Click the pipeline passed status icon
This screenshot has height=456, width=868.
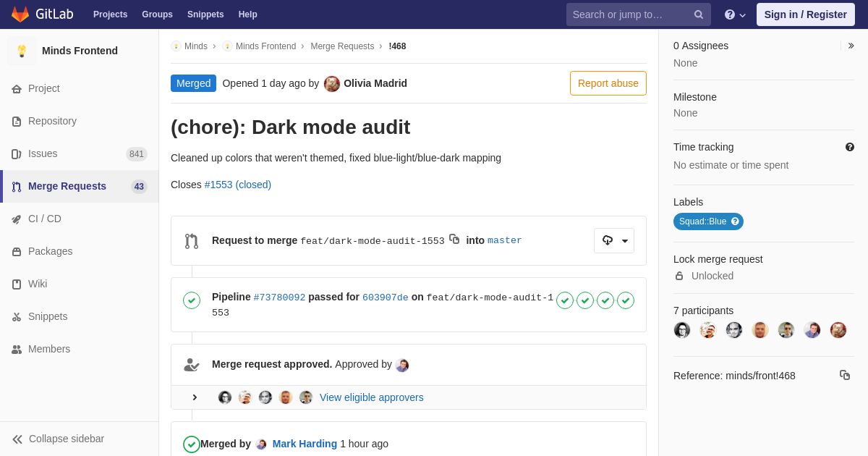coord(192,300)
